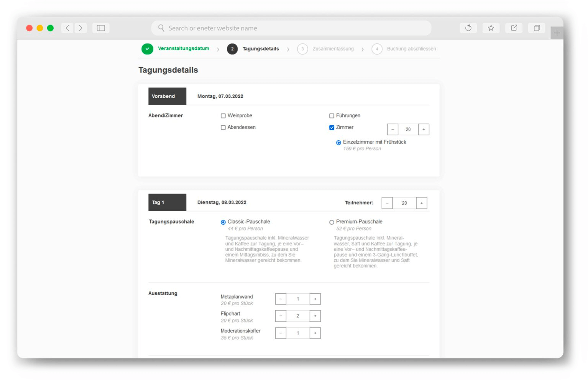Go to Veranstaltungsdatum step
This screenshot has height=380, width=588.
click(183, 49)
